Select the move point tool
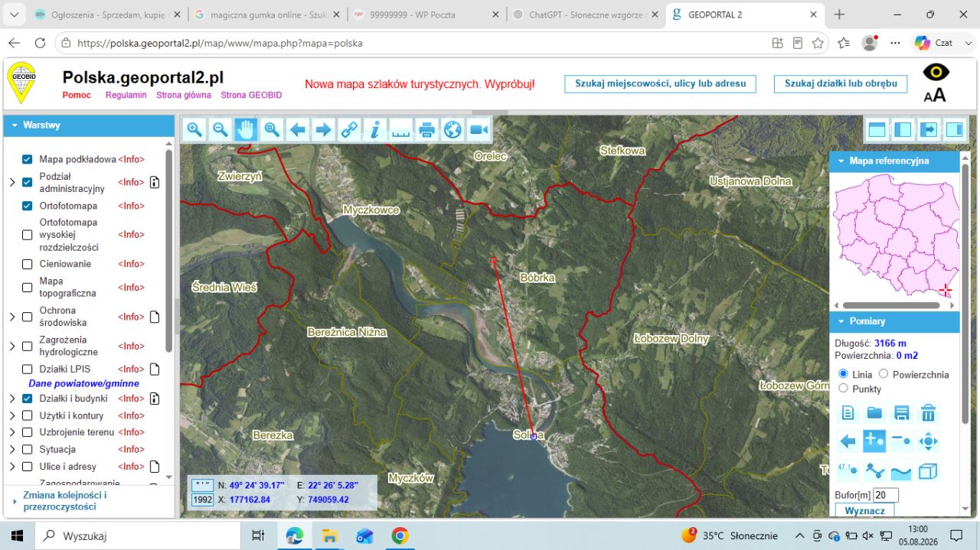 (928, 441)
